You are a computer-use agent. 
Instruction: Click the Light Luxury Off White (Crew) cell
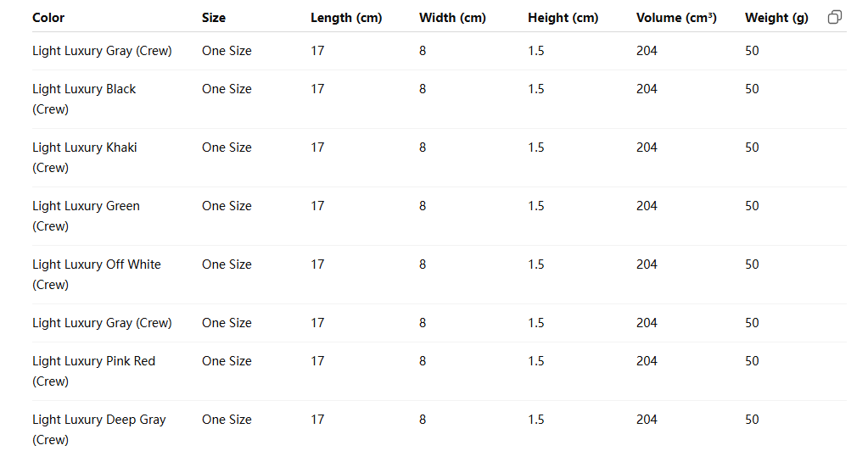pyautogui.click(x=96, y=275)
